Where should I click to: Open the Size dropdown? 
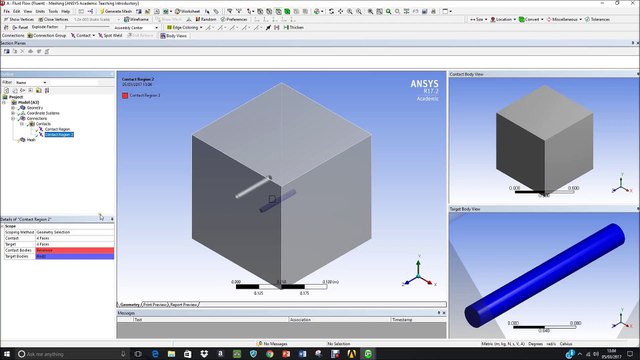point(478,19)
